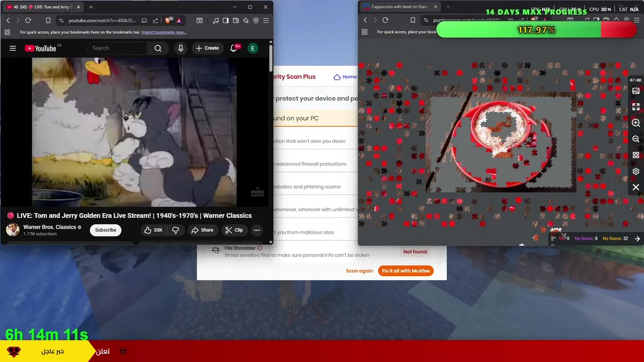Enter fullscreen in the puzzle sidebar
The width and height of the screenshot is (644, 362).
point(636,107)
